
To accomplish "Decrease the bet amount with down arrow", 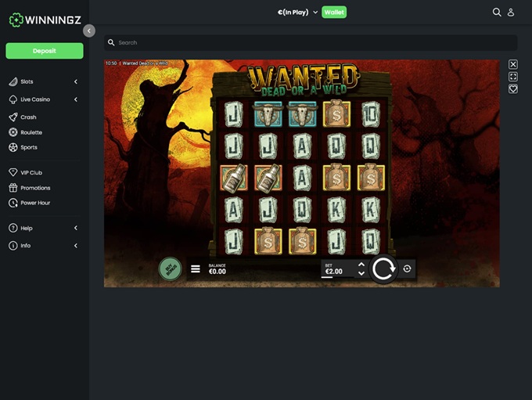I will [361, 273].
